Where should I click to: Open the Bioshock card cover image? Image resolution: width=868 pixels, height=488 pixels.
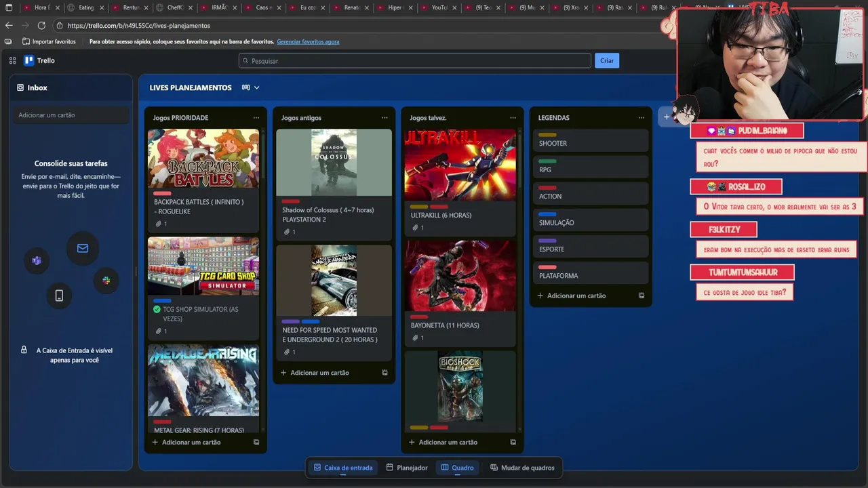[460, 386]
